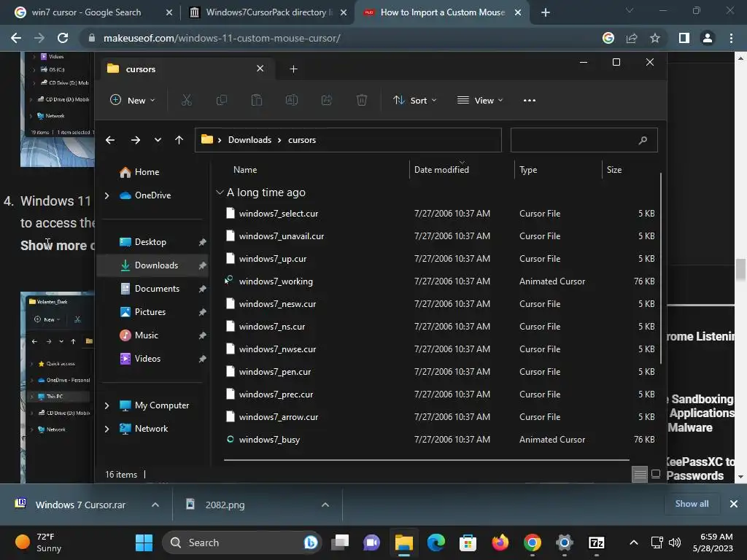The image size is (747, 560).
Task: Open a new Chrome tab
Action: click(546, 12)
